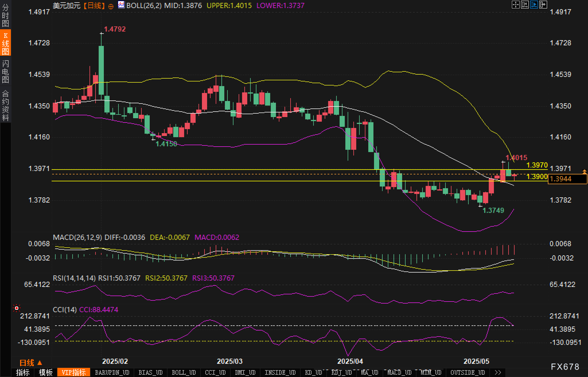Click the step-back chart navigation icon

(x=525, y=5)
